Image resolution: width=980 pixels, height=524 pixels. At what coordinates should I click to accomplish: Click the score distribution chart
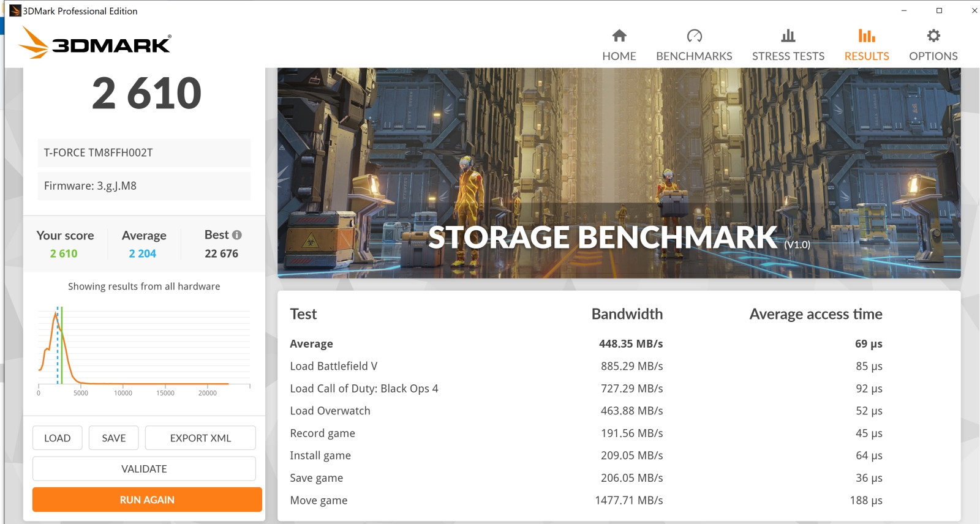coord(144,350)
